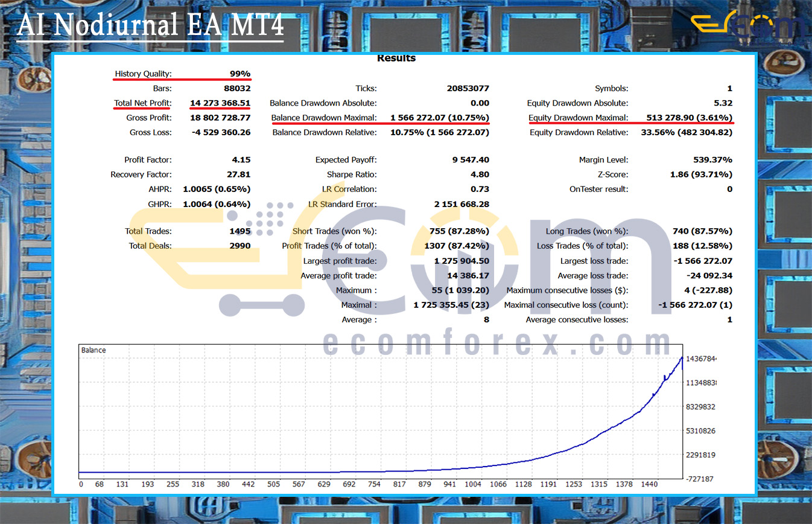Select the Balance Drawdown Maximal label
Image resolution: width=812 pixels, height=524 pixels.
(x=323, y=118)
